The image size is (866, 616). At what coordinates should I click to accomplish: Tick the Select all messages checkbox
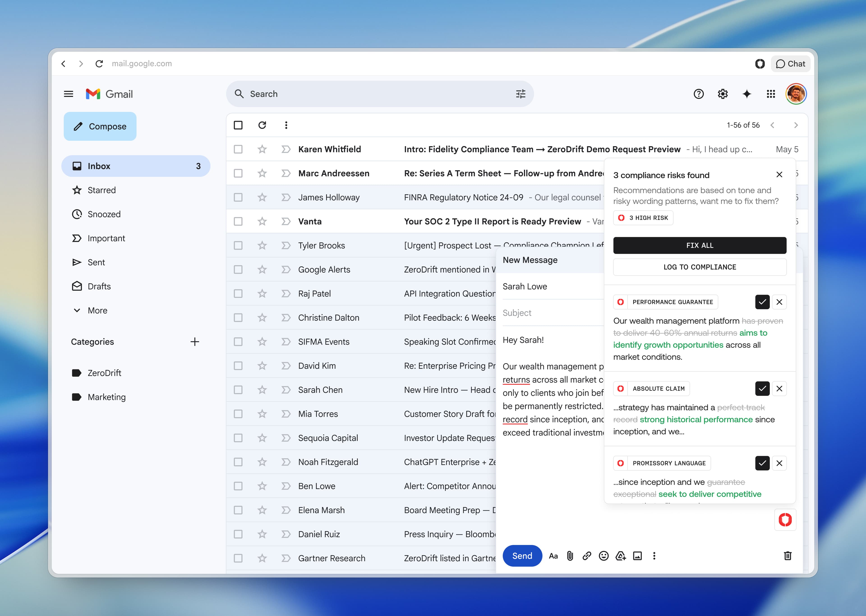point(238,125)
